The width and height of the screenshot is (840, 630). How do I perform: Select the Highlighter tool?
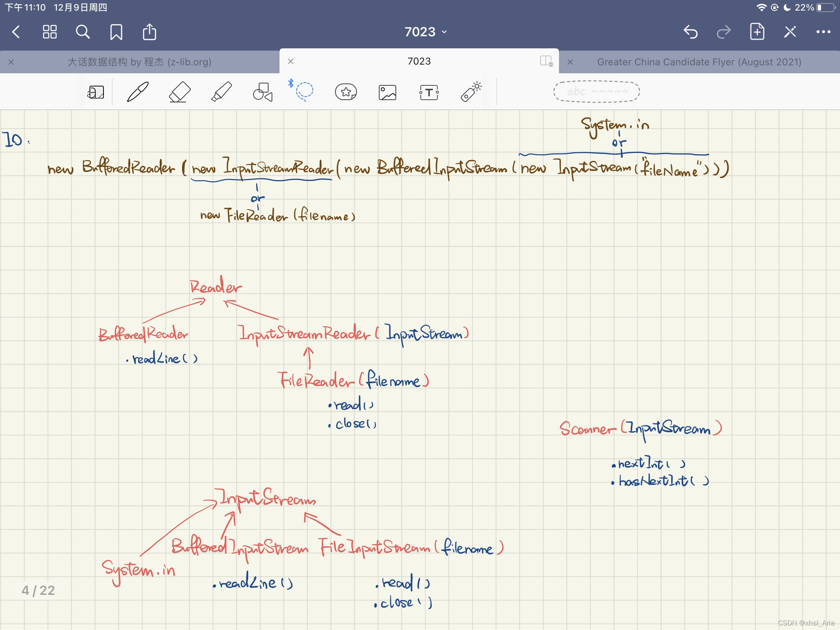[221, 92]
